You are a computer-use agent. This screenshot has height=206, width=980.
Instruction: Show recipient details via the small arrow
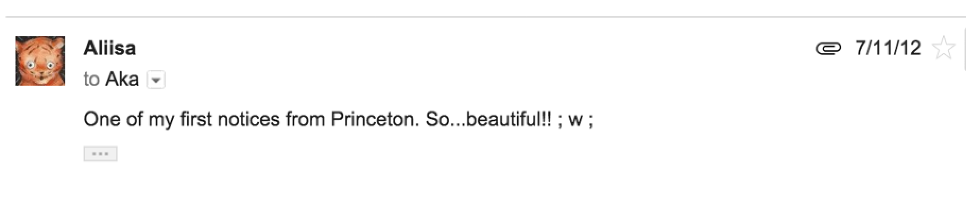tap(156, 80)
